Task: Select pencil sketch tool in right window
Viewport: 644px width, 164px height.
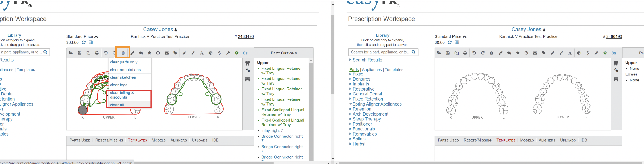Action: [x=552, y=53]
